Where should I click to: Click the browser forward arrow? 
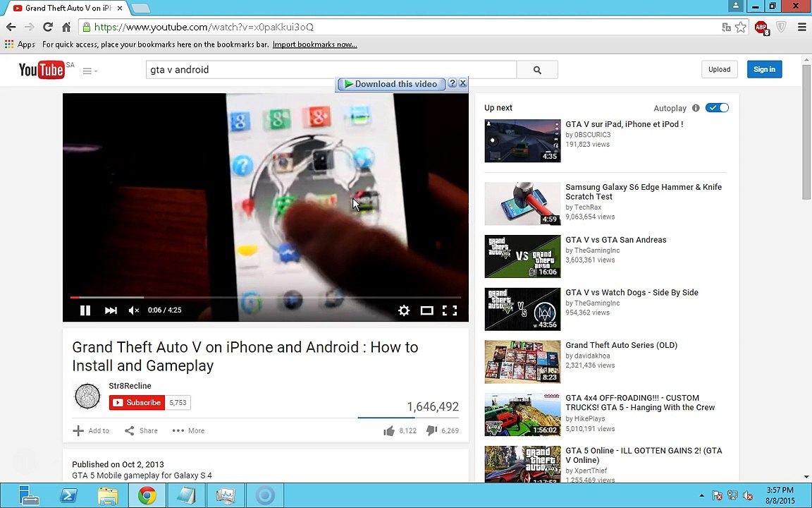30,27
